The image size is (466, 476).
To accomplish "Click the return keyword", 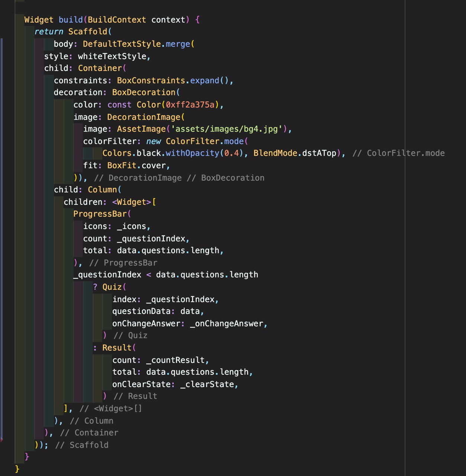I will point(49,32).
